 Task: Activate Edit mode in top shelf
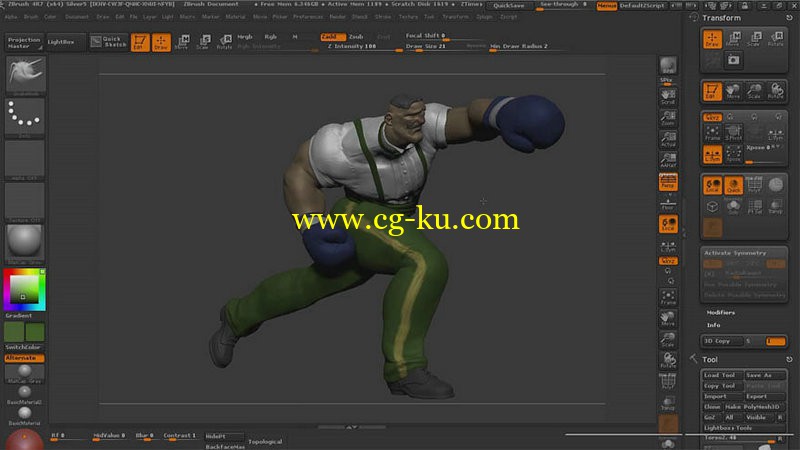click(140, 42)
